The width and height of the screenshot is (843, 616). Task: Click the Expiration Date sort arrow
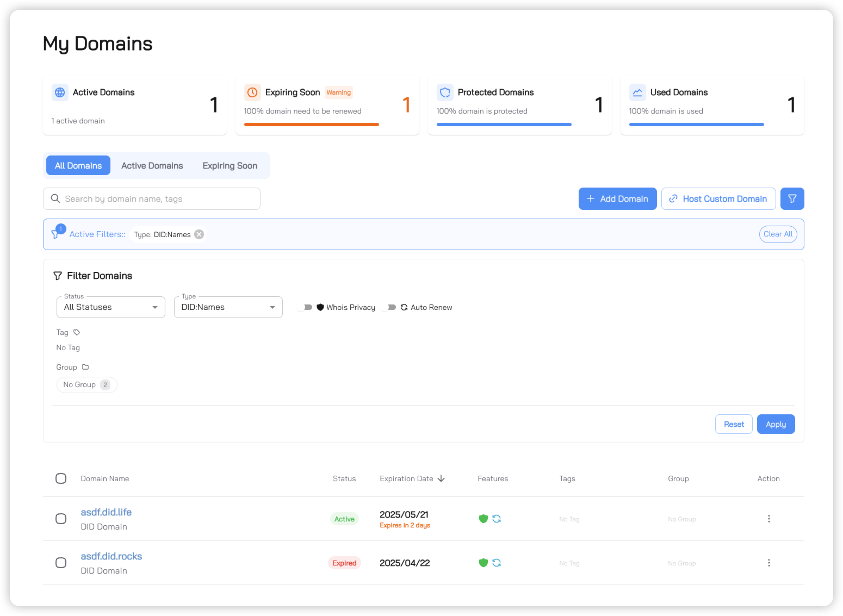click(441, 478)
